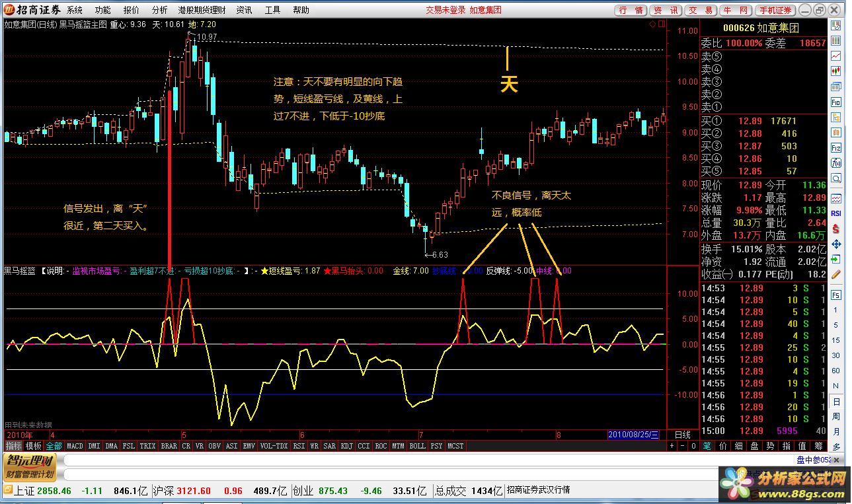Select the 指标 tab

click(x=14, y=446)
